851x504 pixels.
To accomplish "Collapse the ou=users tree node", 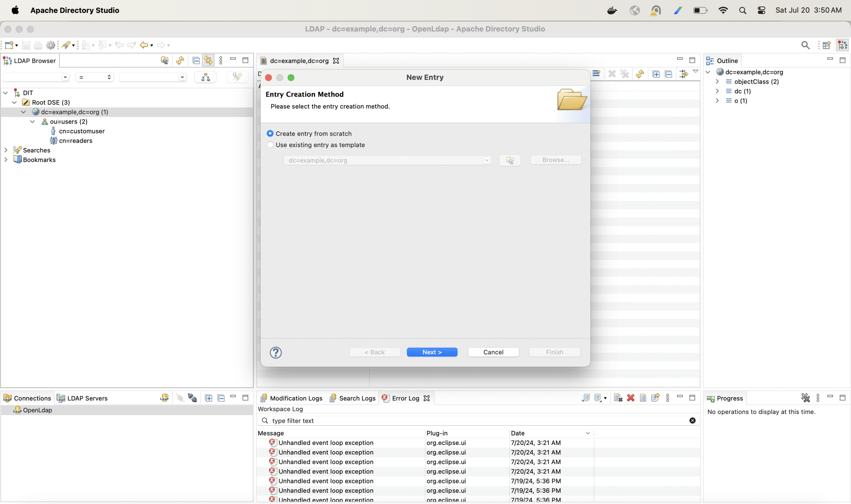I will [33, 122].
